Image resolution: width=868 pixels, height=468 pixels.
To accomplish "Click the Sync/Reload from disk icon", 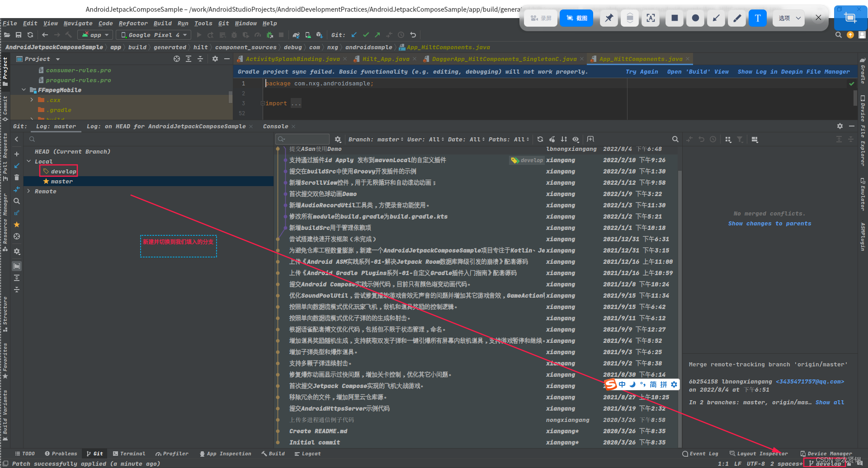I will [30, 35].
